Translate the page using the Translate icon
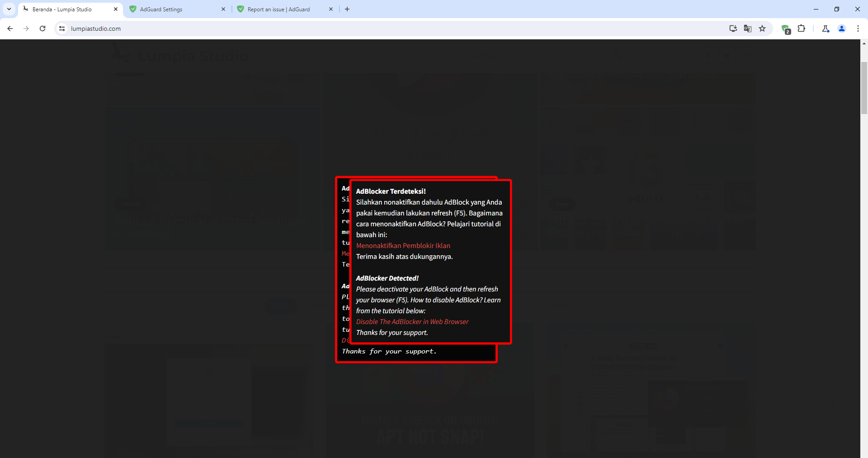Image resolution: width=868 pixels, height=458 pixels. [x=748, y=29]
